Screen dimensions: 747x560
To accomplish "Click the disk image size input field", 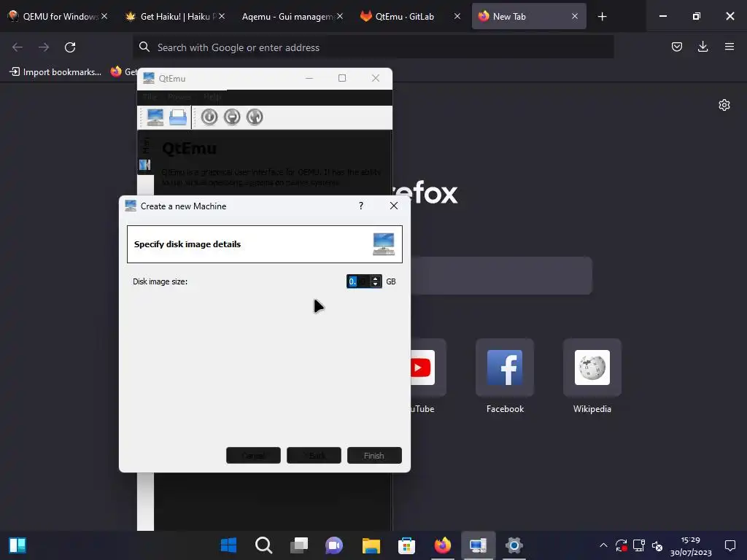I will tap(359, 281).
